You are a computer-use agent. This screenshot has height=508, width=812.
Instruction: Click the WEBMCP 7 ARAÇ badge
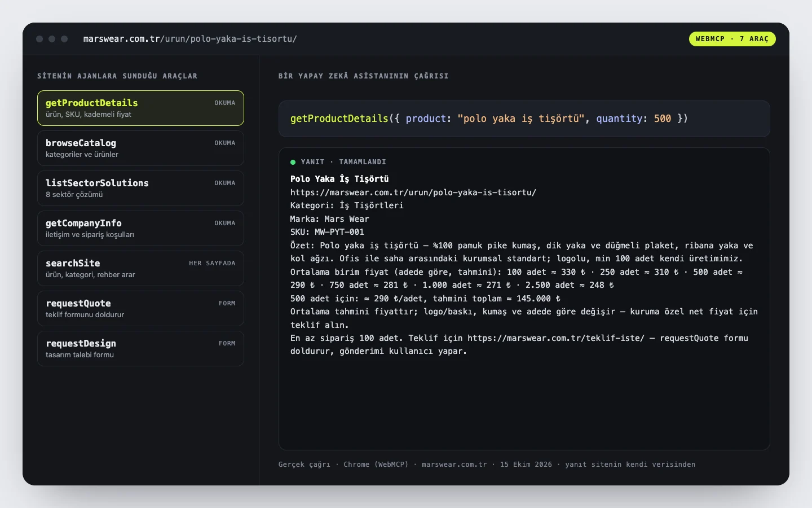[x=732, y=39]
